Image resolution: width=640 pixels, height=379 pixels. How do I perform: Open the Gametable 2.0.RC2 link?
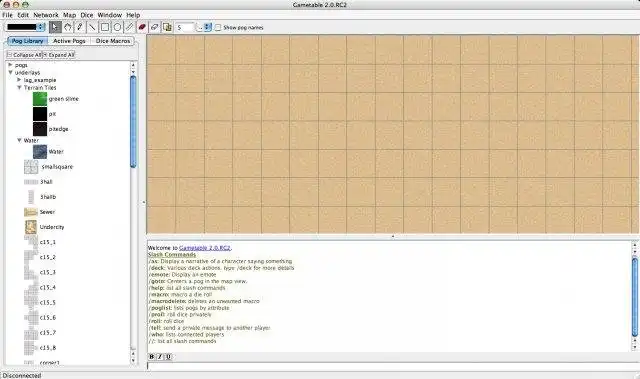[205, 248]
